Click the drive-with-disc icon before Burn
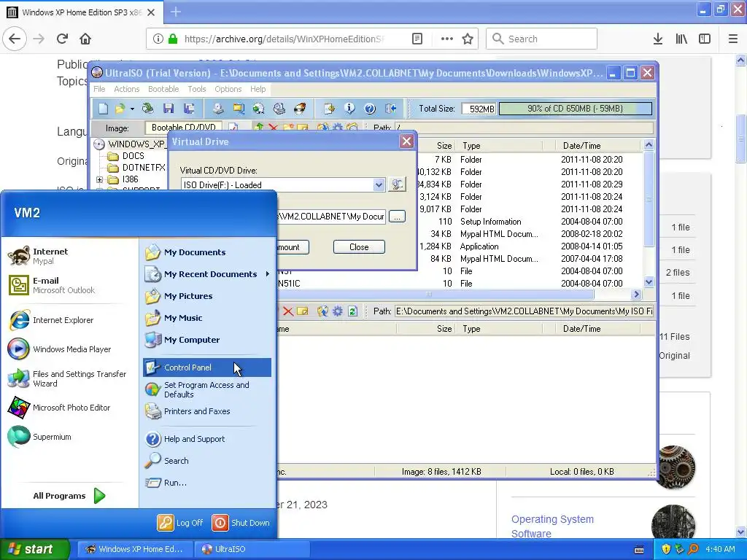The height and width of the screenshot is (560, 747). (x=279, y=109)
